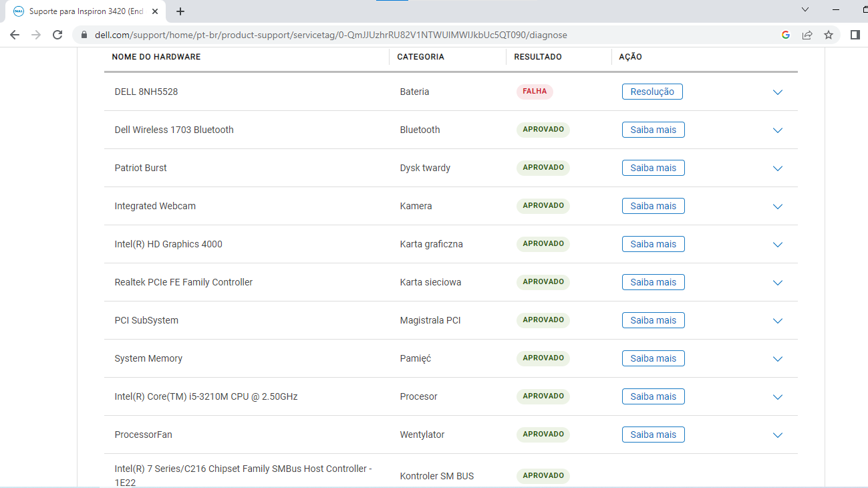Click Saiba mais for Realtek PCIe controller
The height and width of the screenshot is (488, 868).
click(654, 282)
